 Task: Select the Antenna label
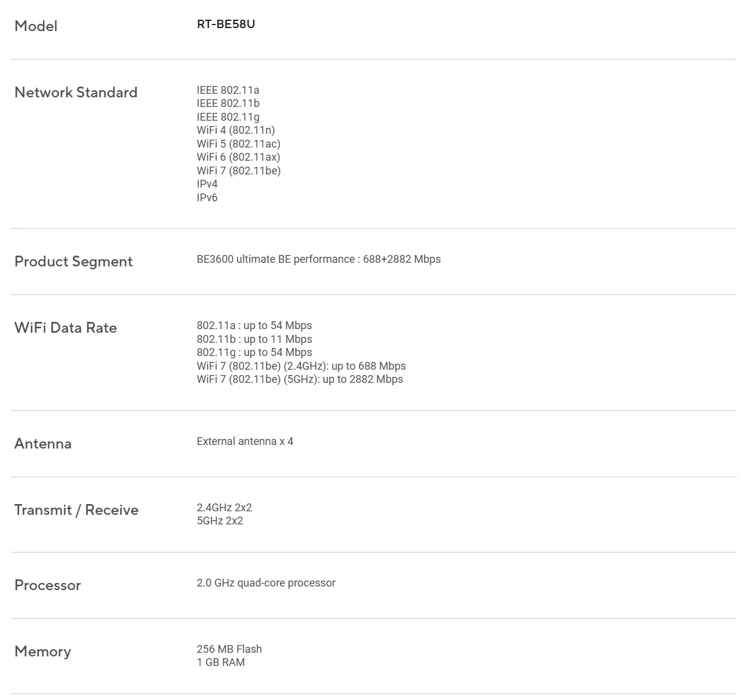[43, 443]
